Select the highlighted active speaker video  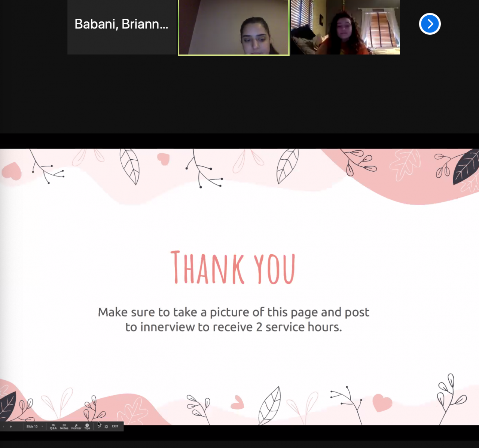(234, 27)
